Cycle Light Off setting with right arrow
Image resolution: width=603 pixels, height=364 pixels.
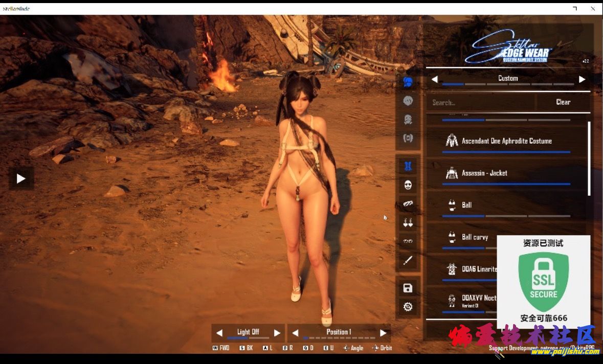(x=277, y=333)
